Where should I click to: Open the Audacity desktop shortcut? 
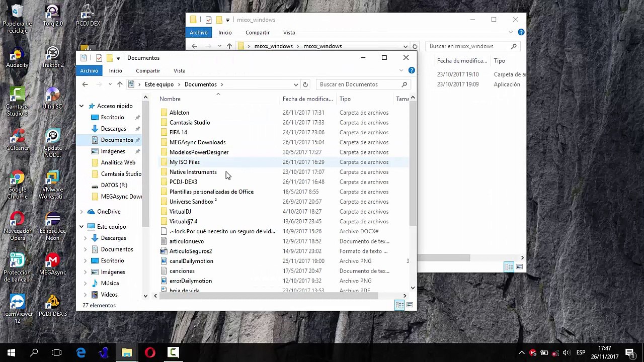coord(17,58)
